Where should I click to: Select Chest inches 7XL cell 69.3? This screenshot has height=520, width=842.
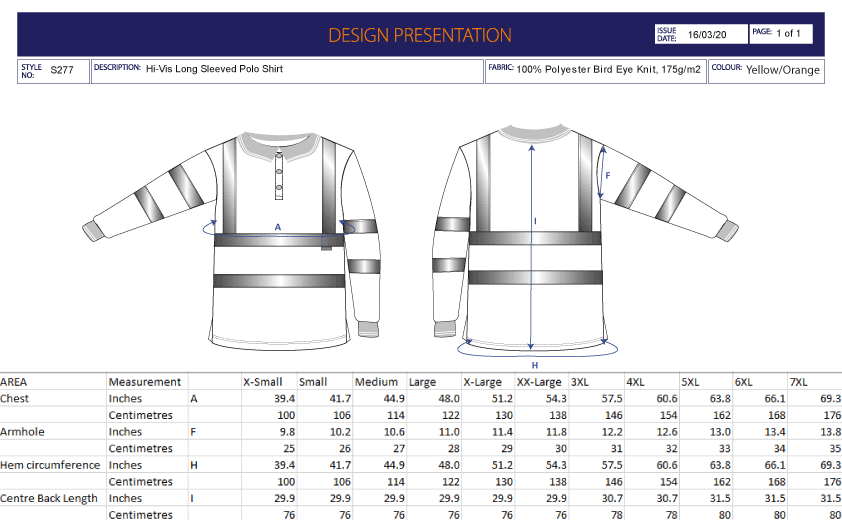[830, 399]
